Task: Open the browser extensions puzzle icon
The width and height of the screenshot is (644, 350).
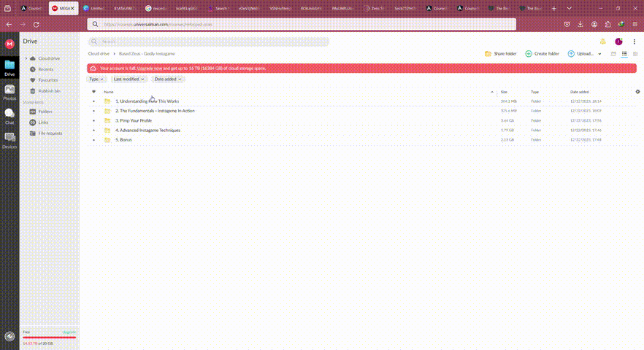Action: pos(607,25)
